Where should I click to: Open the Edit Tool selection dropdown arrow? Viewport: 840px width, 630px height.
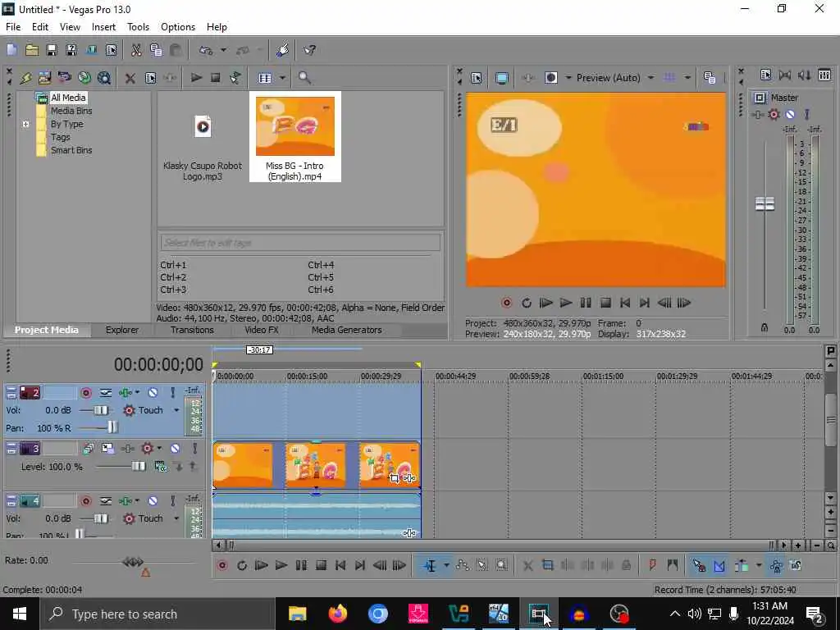(445, 565)
